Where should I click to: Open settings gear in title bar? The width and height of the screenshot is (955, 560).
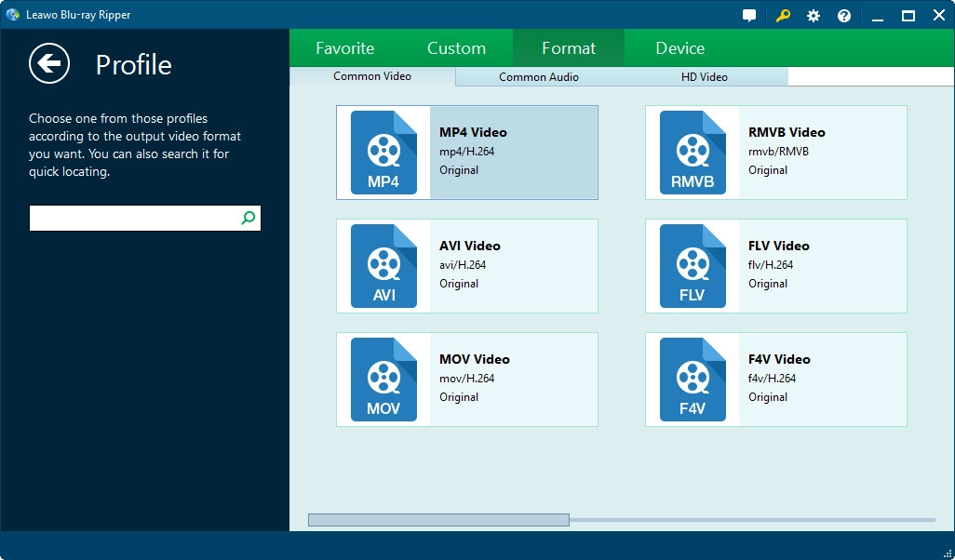(x=814, y=16)
